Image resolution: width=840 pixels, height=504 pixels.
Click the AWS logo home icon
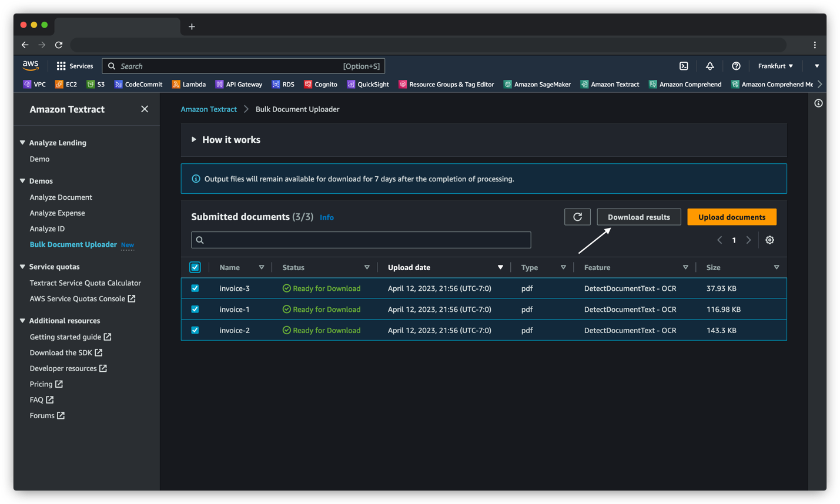pyautogui.click(x=31, y=66)
